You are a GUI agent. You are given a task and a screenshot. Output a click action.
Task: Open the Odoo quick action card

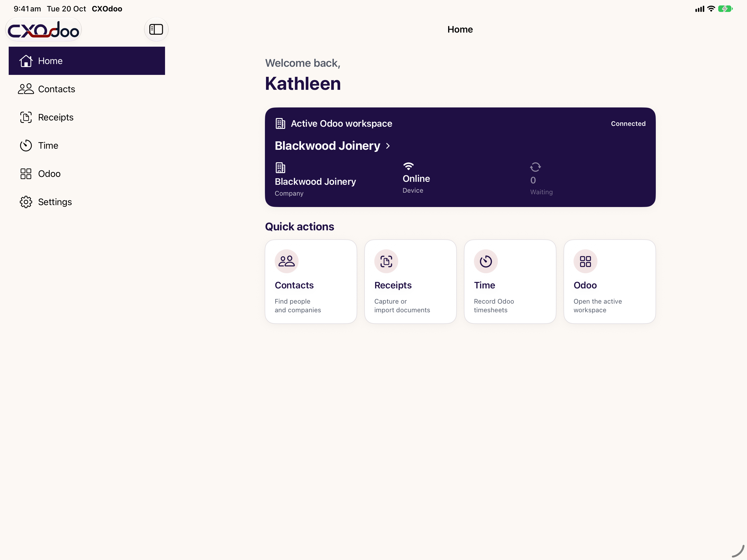610,282
